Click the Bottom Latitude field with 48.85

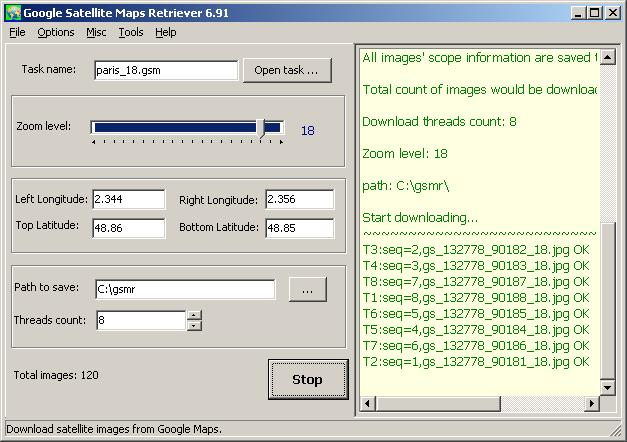(300, 228)
